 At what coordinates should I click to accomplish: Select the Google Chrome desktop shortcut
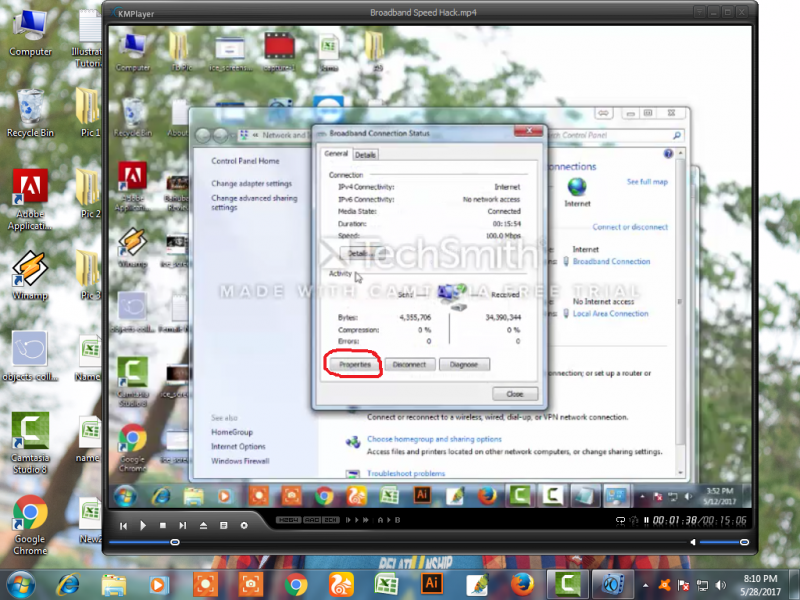click(x=30, y=526)
